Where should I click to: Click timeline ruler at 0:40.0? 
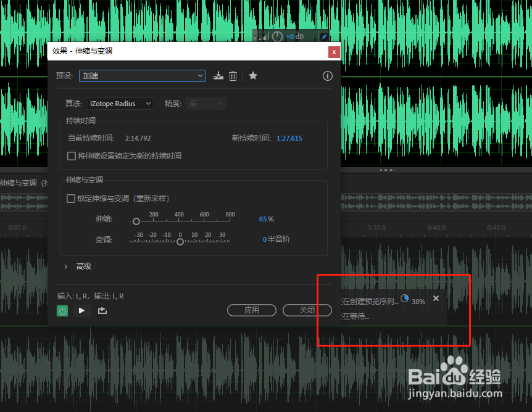coord(436,228)
